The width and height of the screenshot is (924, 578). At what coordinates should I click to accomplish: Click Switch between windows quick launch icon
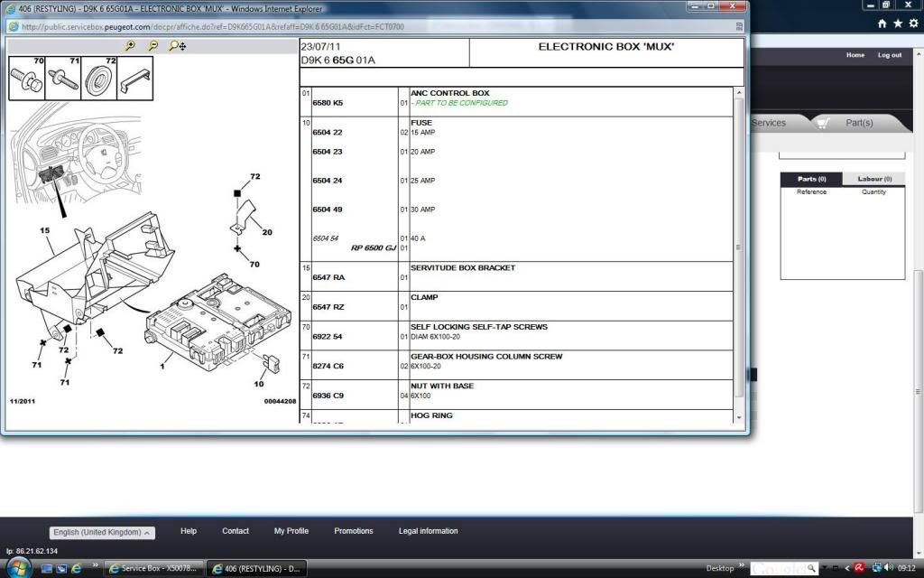(61, 569)
